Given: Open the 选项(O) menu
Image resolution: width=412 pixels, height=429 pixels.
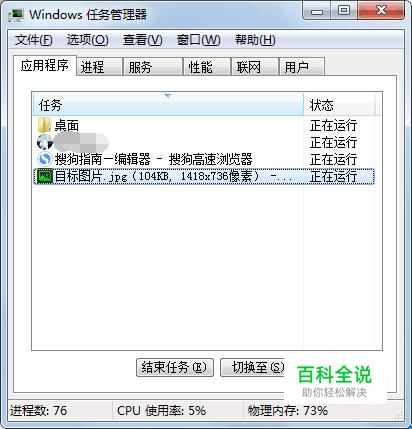Looking at the screenshot, I should coord(87,40).
